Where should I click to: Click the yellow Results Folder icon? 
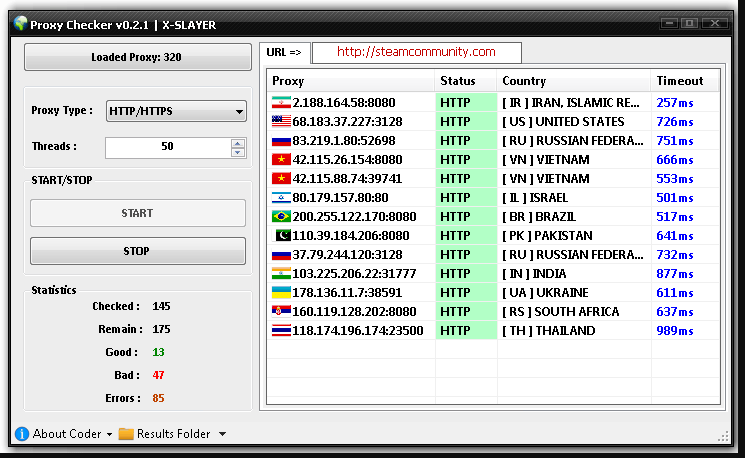(x=126, y=434)
